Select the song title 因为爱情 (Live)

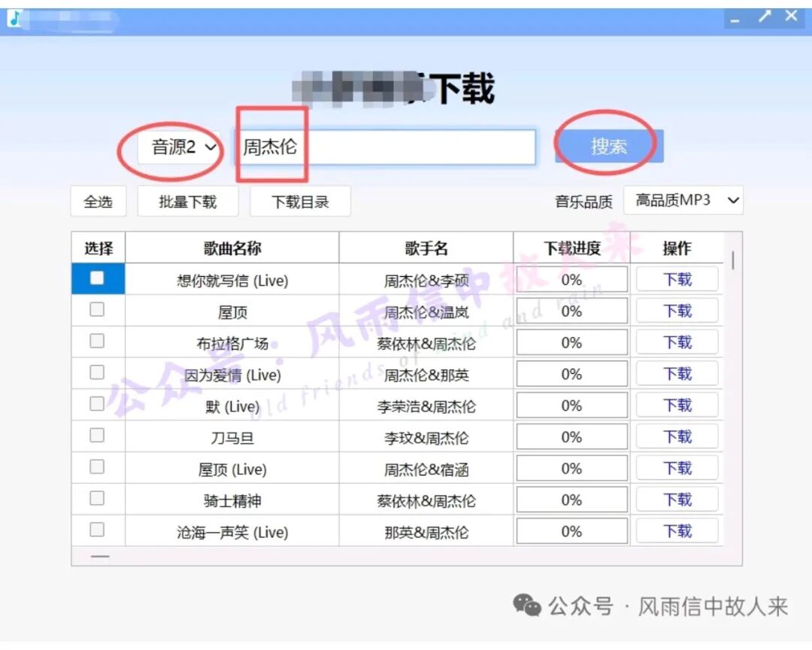pyautogui.click(x=232, y=375)
